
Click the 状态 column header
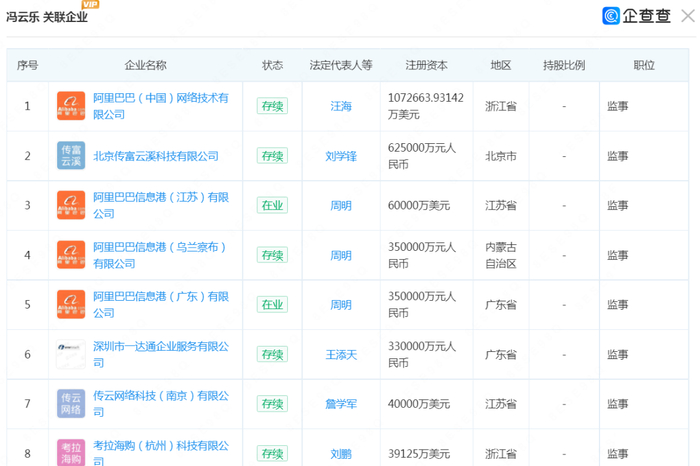(x=272, y=65)
